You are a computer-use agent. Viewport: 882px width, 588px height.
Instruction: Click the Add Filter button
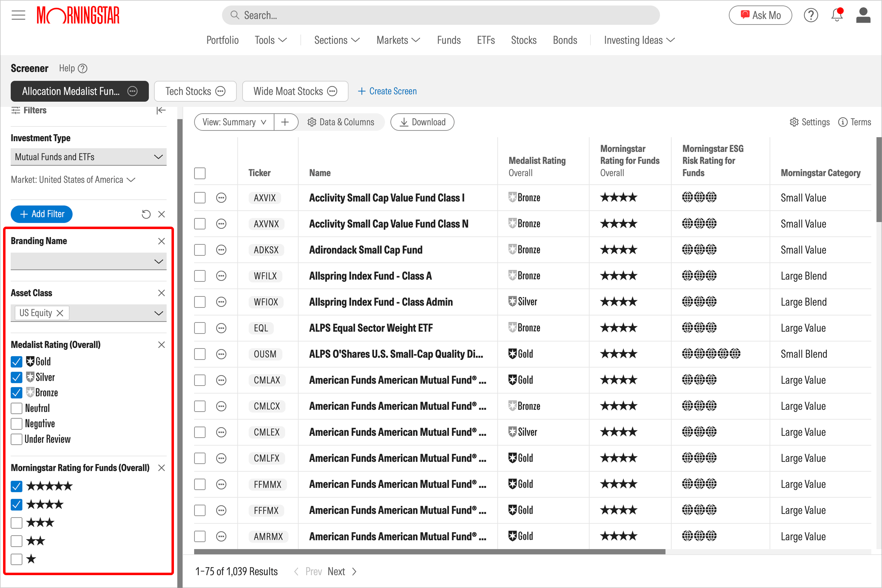tap(42, 214)
